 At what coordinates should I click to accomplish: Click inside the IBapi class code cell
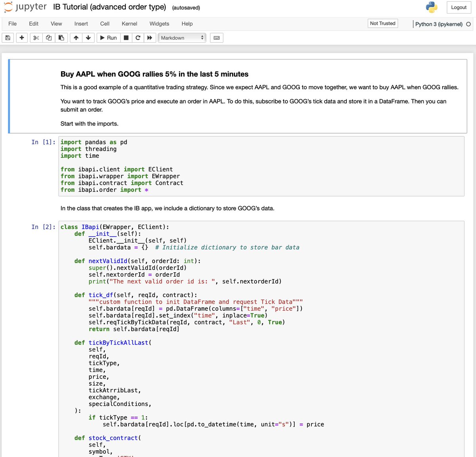tap(261, 339)
